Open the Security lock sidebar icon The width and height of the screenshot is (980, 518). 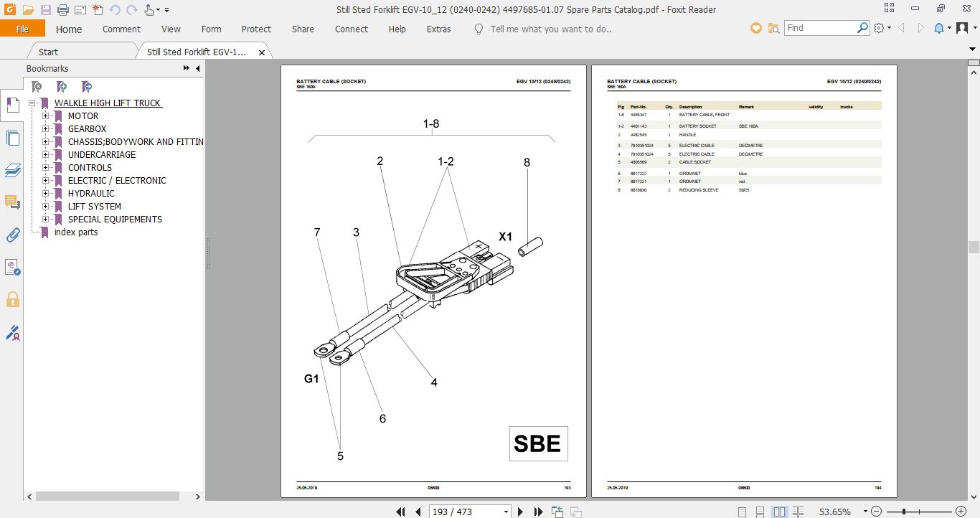coord(11,299)
